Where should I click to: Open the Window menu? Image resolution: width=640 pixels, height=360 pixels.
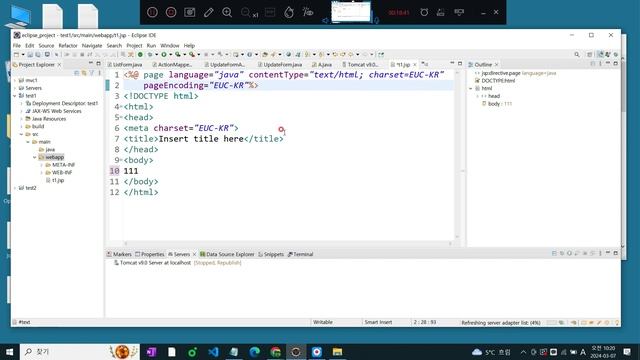[x=170, y=46]
